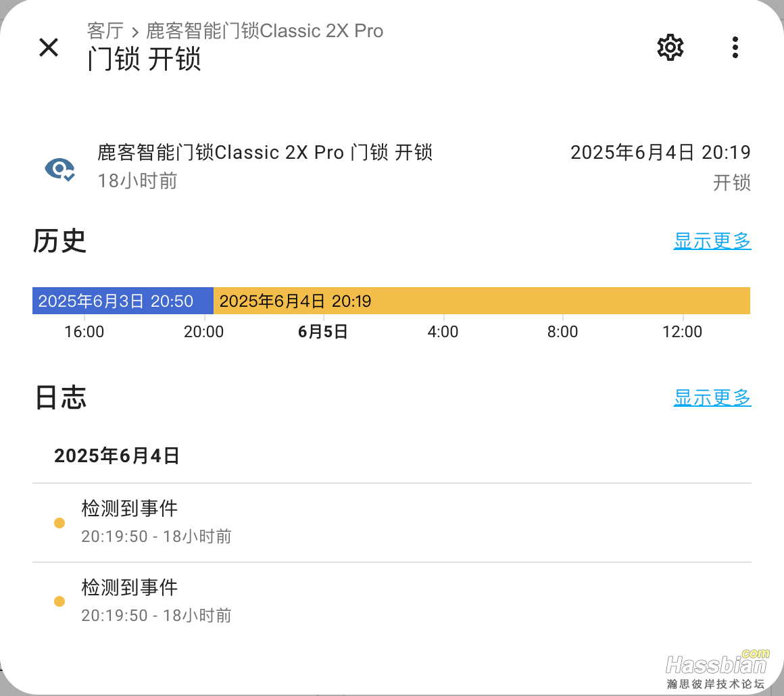
Task: Open the three-dot overflow menu
Action: (x=735, y=47)
